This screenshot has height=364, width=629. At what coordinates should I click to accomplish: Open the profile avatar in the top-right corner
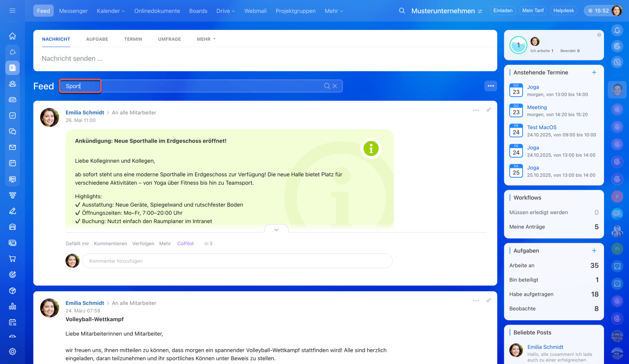617,11
